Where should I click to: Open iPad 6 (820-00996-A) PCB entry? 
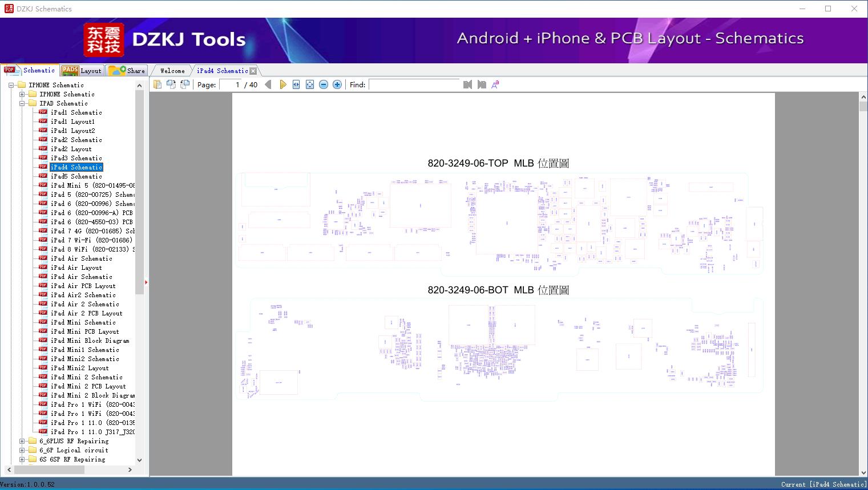[x=91, y=213]
